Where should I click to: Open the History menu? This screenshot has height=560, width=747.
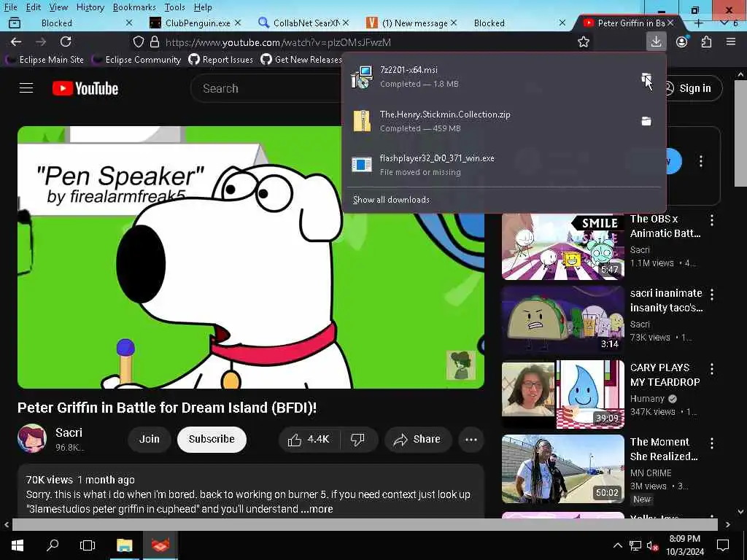tap(90, 7)
